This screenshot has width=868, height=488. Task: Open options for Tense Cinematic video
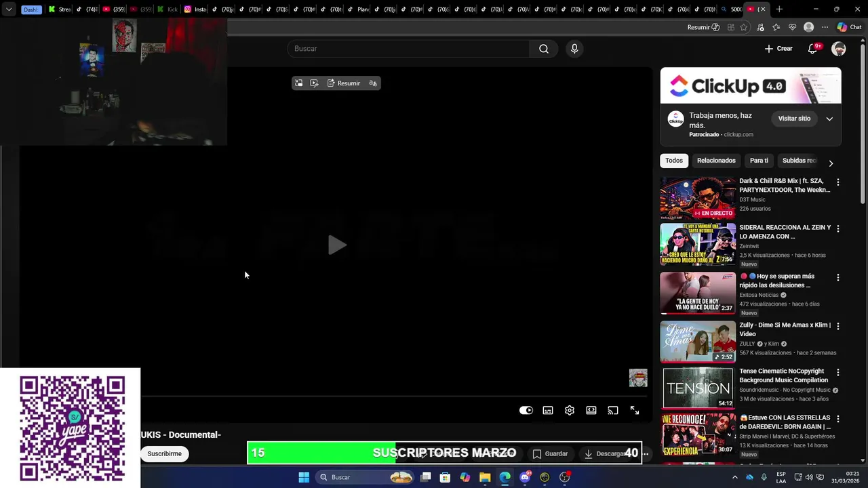(x=837, y=372)
